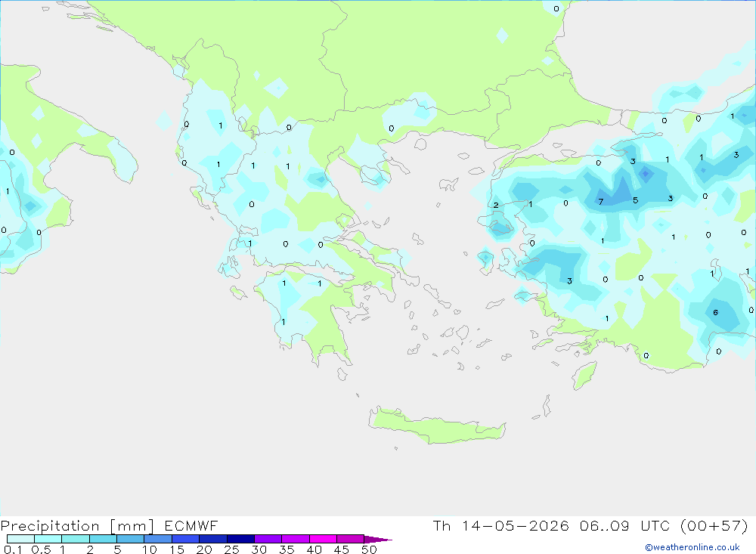The height and width of the screenshot is (554, 756).
Task: Click the '06..09' time range text
Action: (605, 525)
